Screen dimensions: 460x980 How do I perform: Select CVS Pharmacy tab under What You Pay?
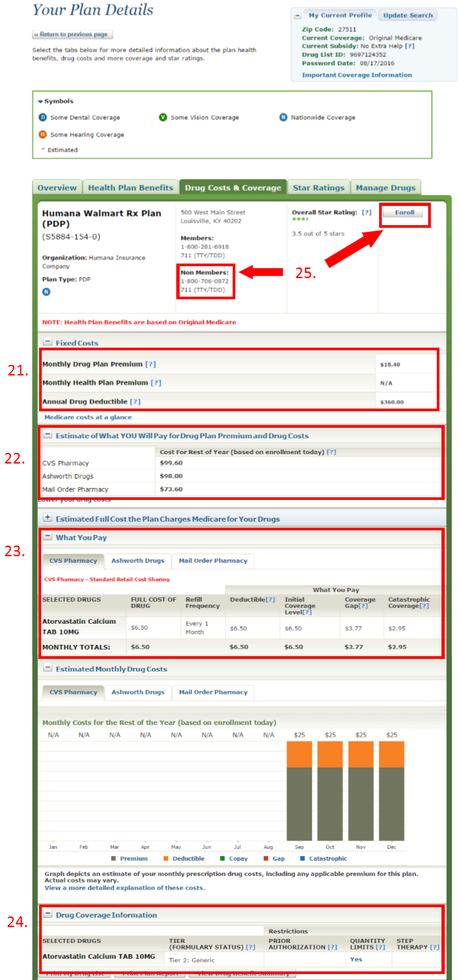[x=73, y=561]
